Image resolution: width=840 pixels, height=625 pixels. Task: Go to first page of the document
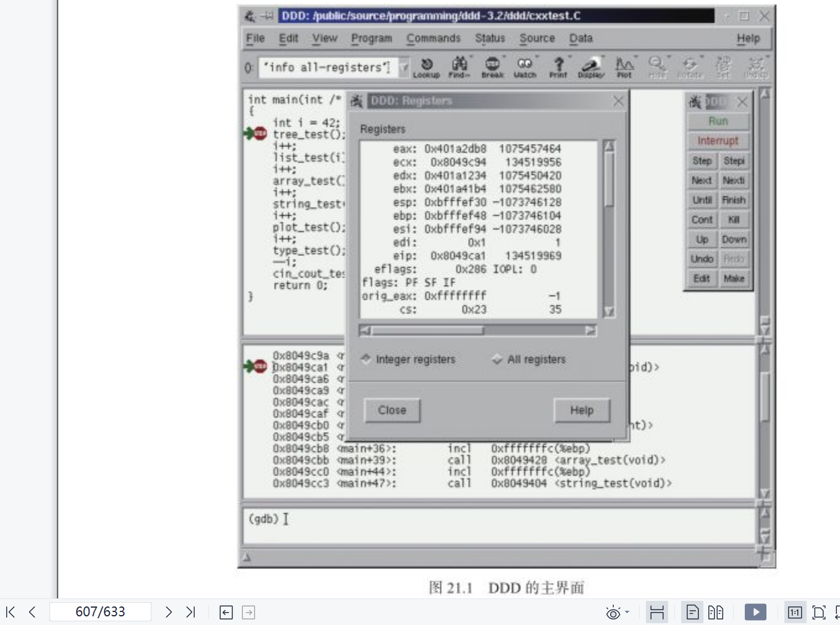[11, 612]
